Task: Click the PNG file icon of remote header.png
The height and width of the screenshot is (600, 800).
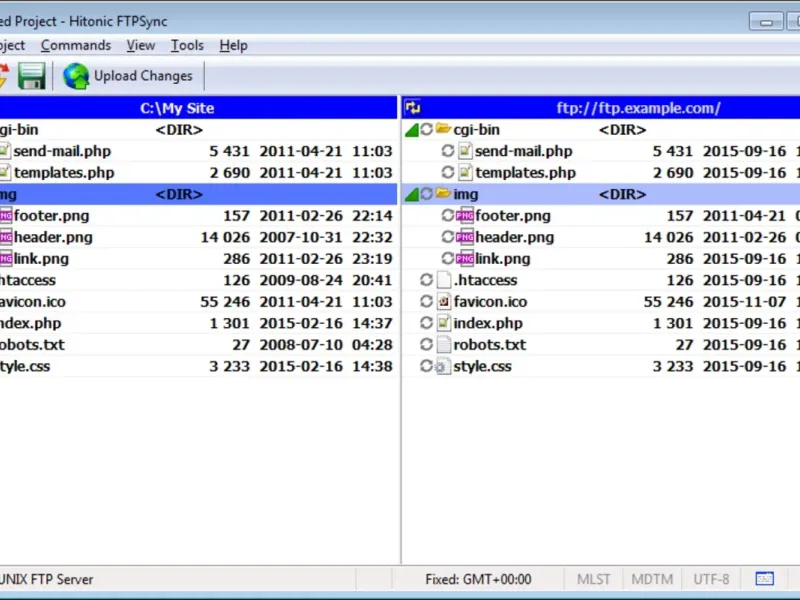Action: (x=465, y=237)
